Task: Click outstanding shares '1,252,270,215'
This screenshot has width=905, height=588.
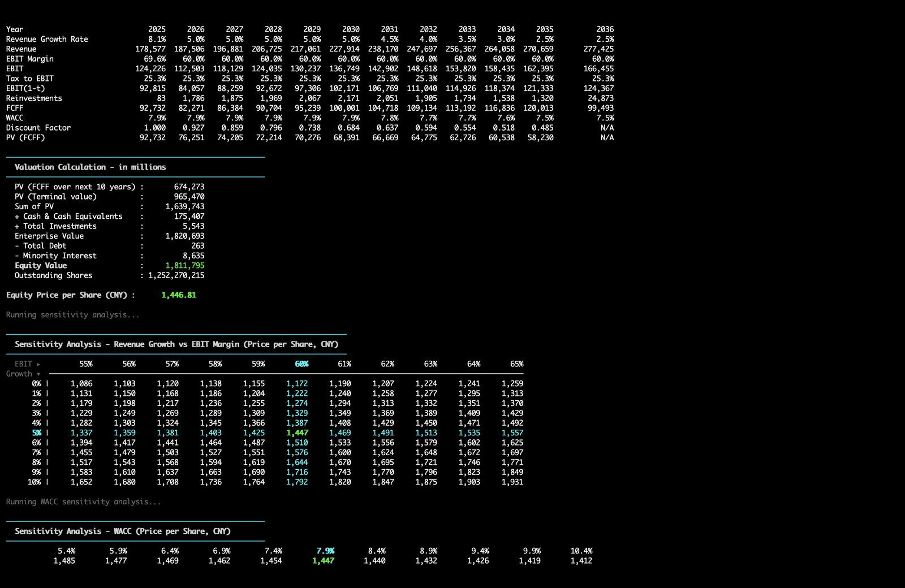Action: 176,275
